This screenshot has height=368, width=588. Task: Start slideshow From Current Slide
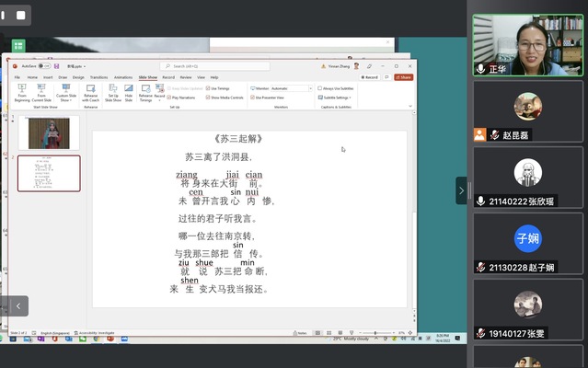click(41, 93)
